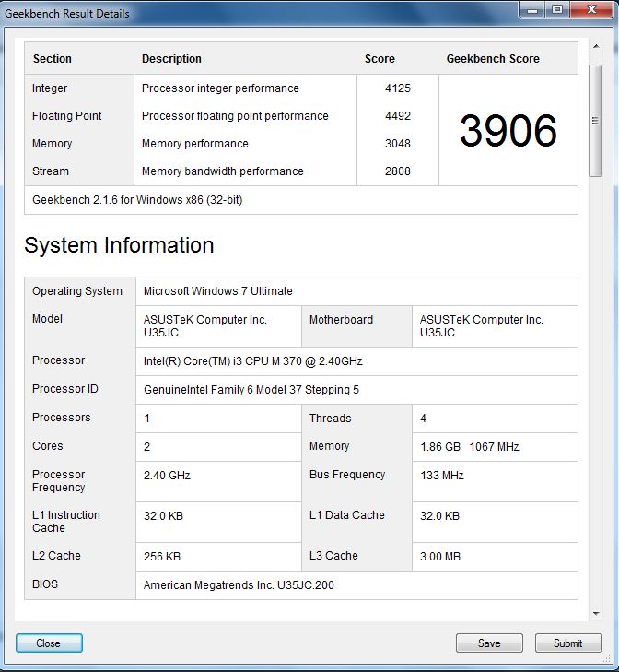Click the Section column header
This screenshot has height=672, width=619.
tap(53, 59)
